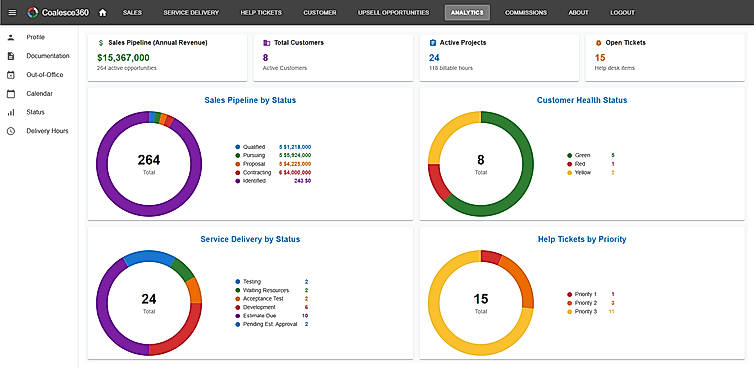Click the Open Tickets count 15
The width and height of the screenshot is (754, 368).
(x=600, y=58)
